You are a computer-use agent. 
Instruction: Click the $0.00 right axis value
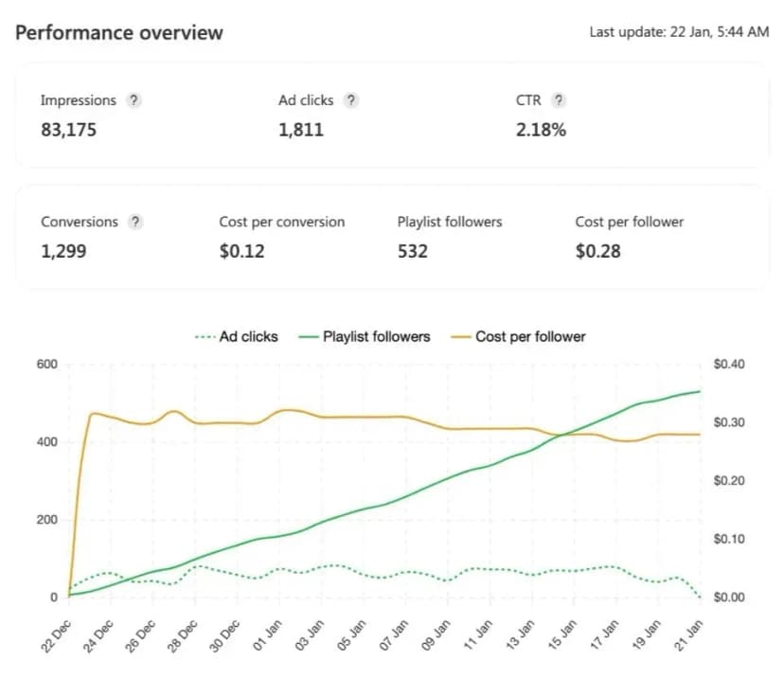click(729, 597)
